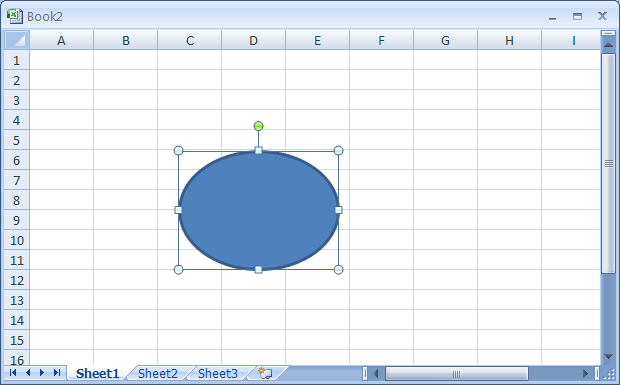Select row 15 header
Viewport: 620px width, 385px height.
(x=17, y=340)
